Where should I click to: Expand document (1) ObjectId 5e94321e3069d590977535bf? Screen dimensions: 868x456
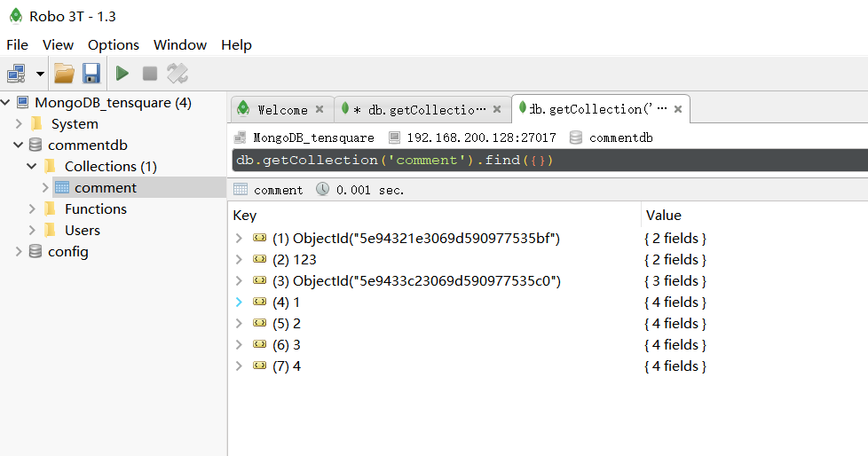pos(239,238)
